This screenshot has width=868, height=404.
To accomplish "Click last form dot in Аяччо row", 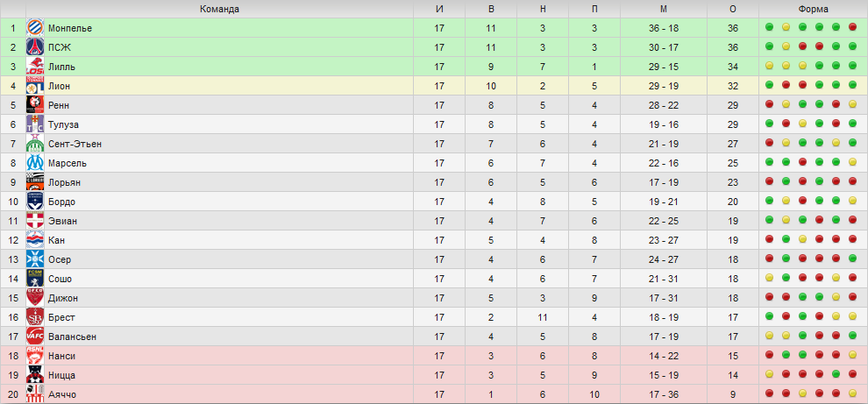I will pos(852,393).
